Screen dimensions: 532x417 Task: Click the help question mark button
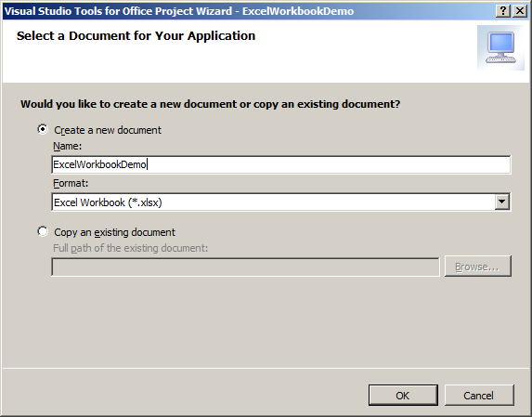pos(503,11)
